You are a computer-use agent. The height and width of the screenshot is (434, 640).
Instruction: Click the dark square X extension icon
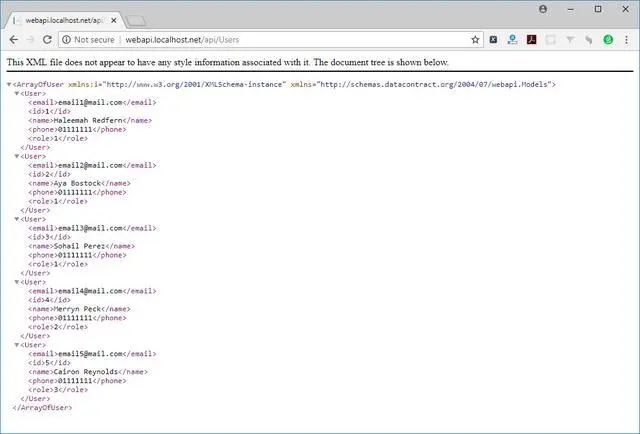[494, 39]
